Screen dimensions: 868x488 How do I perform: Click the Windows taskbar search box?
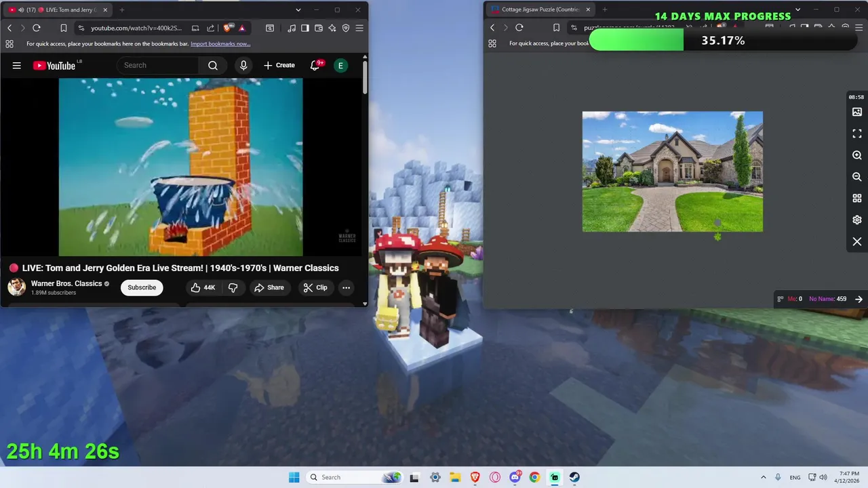355,477
